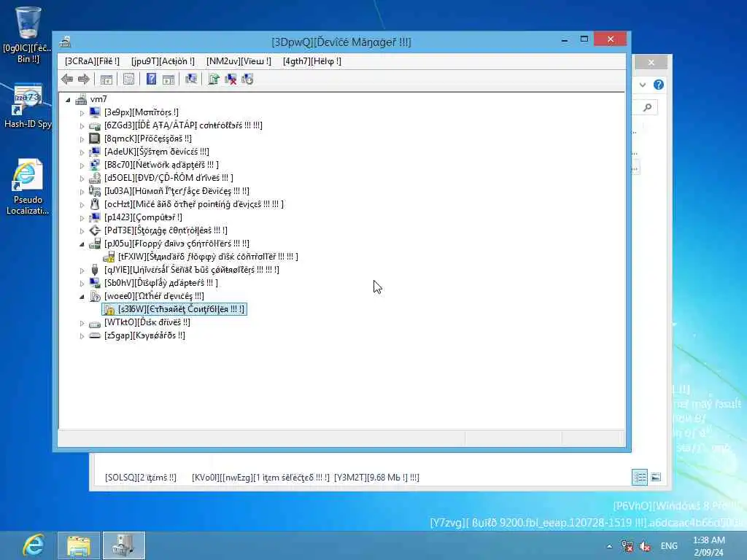This screenshot has height=560, width=747.
Task: Collapse the Floppy drive controllers node
Action: point(82,244)
